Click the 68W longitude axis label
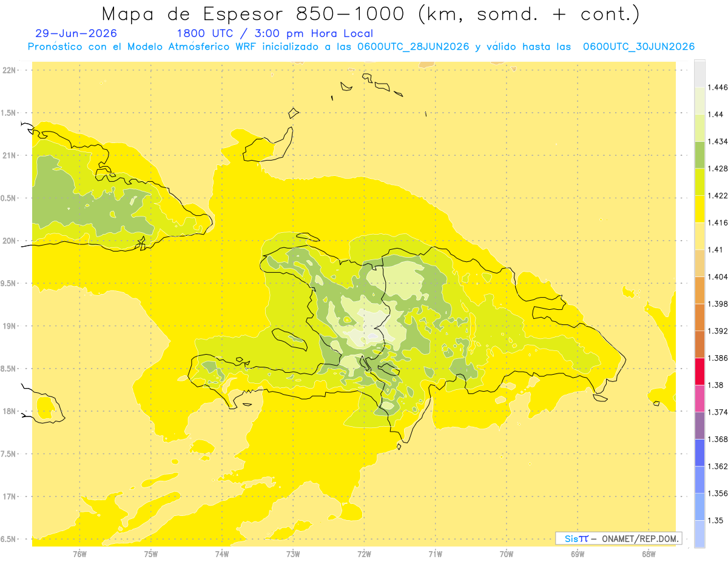Image resolution: width=728 pixels, height=562 pixels. [x=649, y=554]
